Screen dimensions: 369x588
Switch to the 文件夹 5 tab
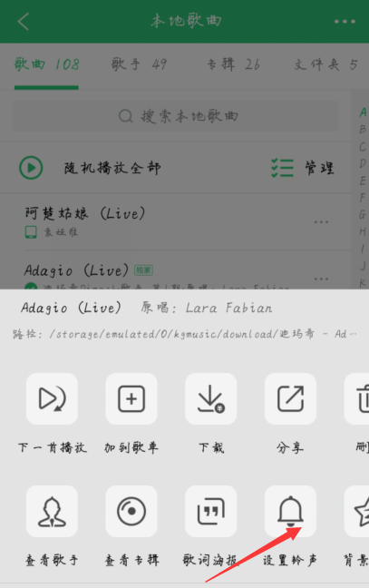(x=325, y=64)
